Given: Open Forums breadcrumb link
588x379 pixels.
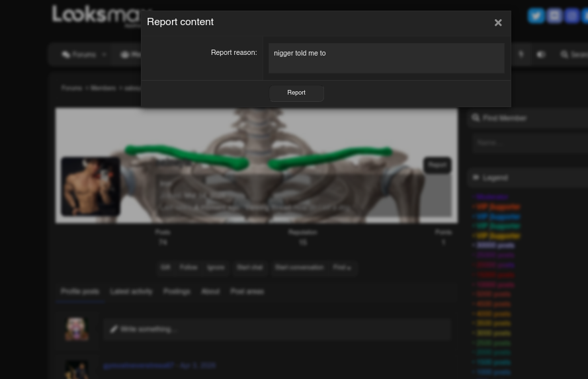Looking at the screenshot, I should 71,88.
